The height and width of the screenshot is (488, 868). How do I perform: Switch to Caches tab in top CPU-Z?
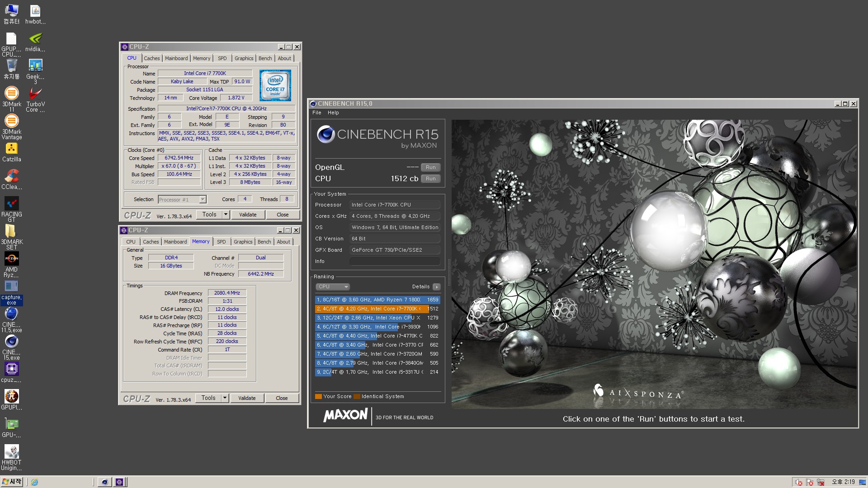click(x=152, y=58)
